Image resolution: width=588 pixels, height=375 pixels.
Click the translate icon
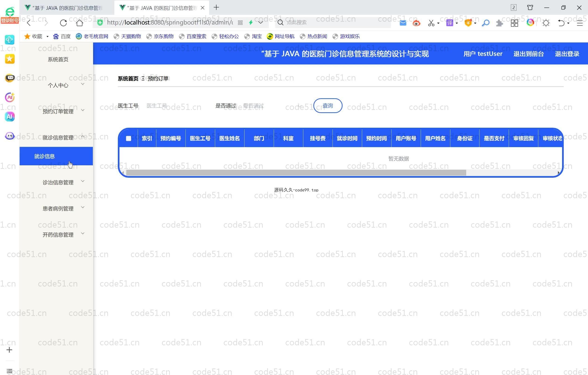[450, 23]
